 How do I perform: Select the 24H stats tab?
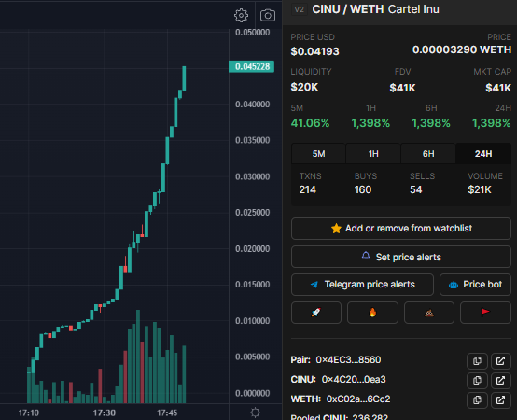pyautogui.click(x=483, y=154)
